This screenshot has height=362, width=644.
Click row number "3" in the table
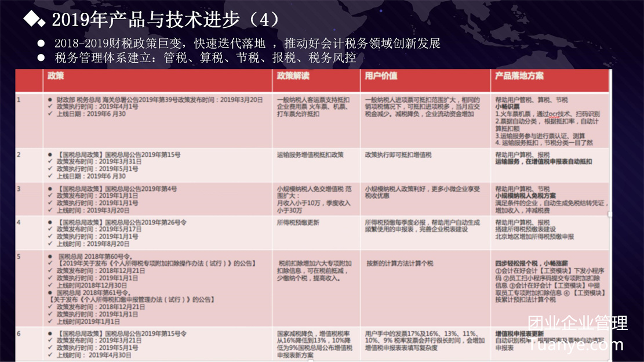pos(19,189)
